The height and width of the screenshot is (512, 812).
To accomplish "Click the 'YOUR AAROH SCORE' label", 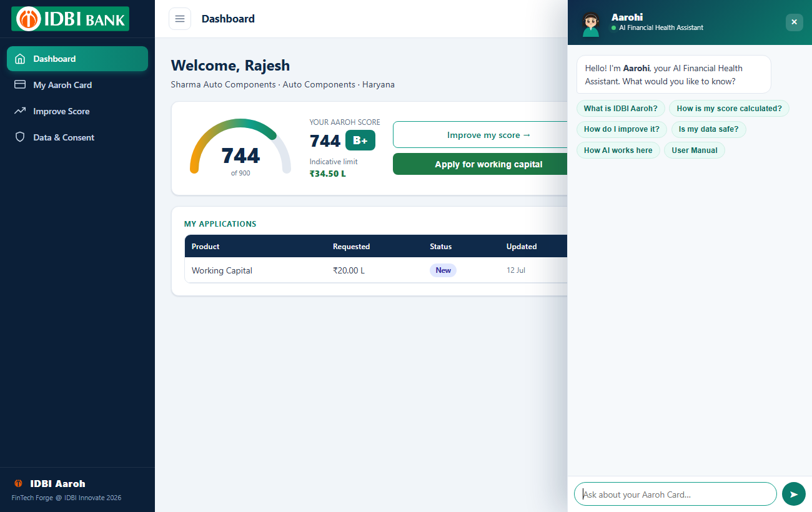I will (x=345, y=122).
